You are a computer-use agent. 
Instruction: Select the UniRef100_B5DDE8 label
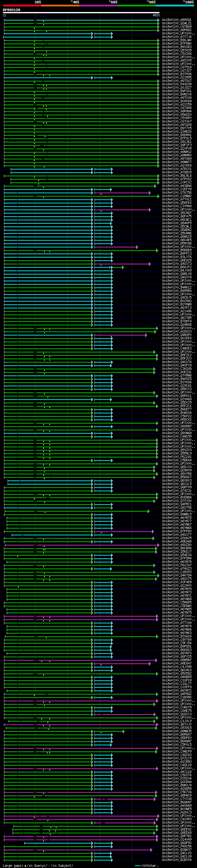click(x=176, y=250)
